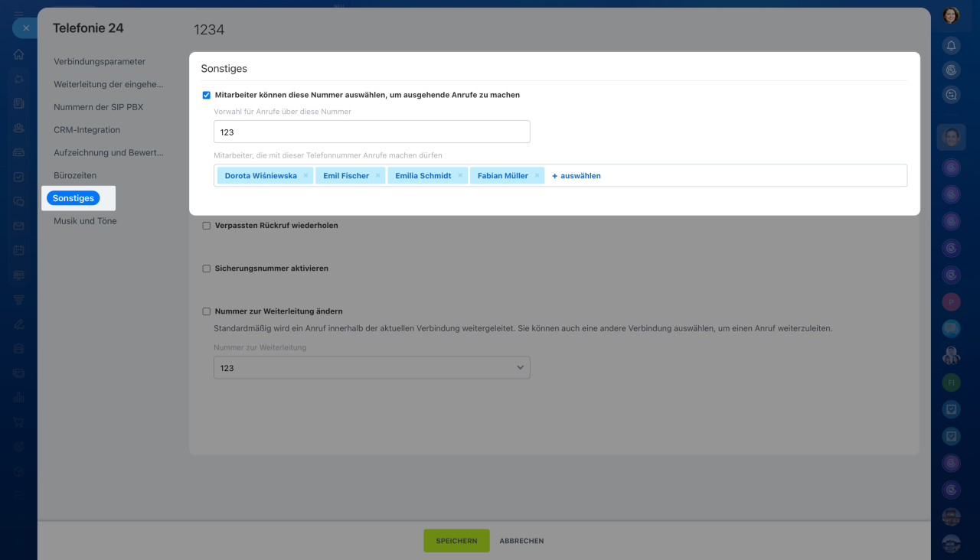980x560 pixels.
Task: Open the home icon in left sidebar
Action: 18,54
